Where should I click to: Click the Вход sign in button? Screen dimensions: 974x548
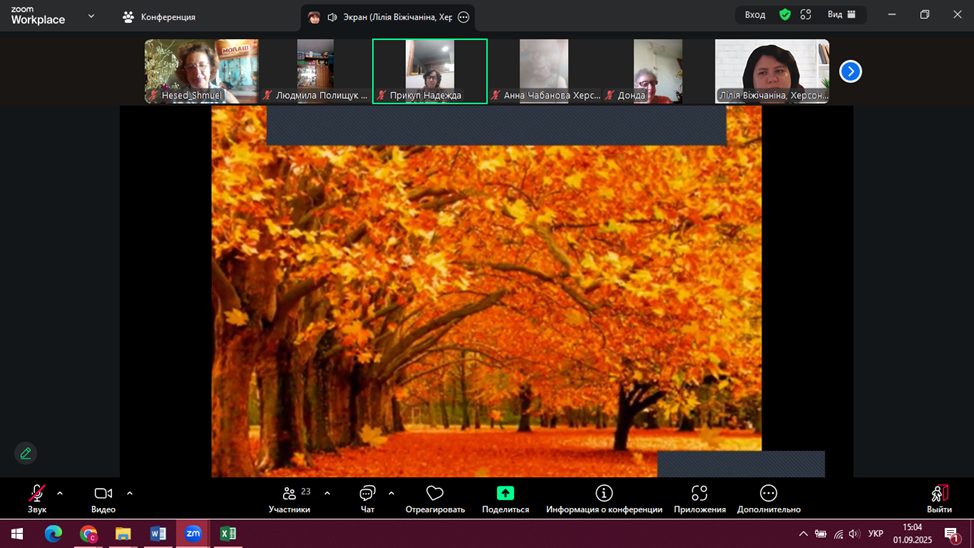point(755,15)
